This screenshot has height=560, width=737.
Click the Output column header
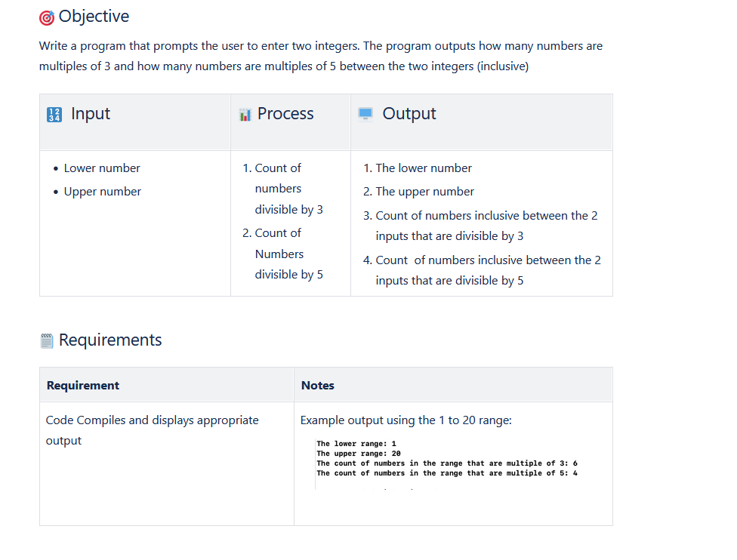[409, 113]
